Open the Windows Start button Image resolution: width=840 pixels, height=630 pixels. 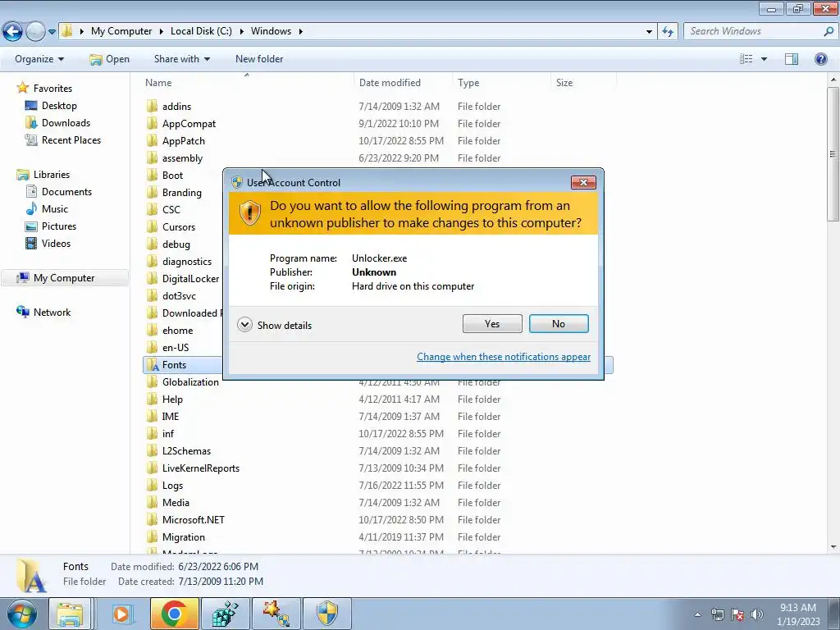(22, 614)
